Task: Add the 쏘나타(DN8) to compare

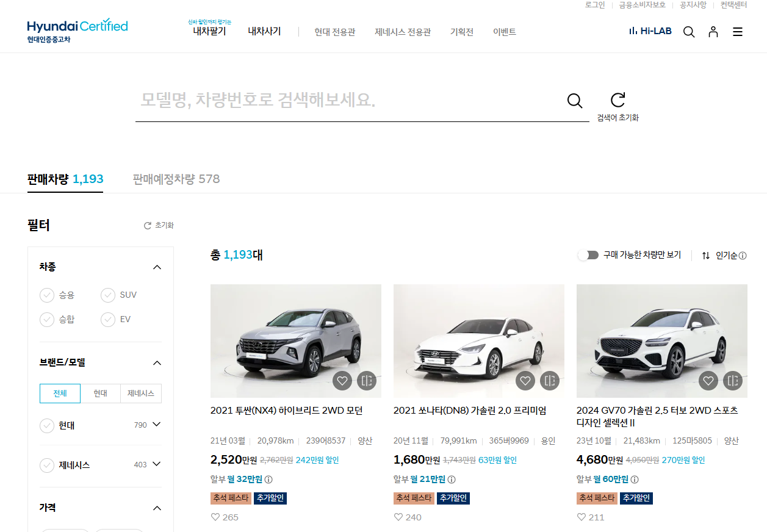Action: click(550, 381)
